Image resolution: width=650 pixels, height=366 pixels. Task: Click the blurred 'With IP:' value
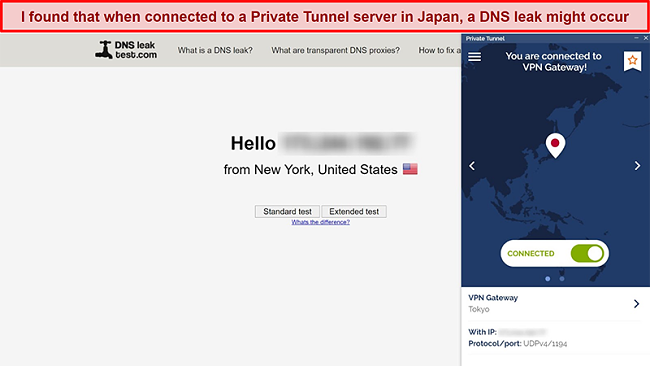click(522, 332)
